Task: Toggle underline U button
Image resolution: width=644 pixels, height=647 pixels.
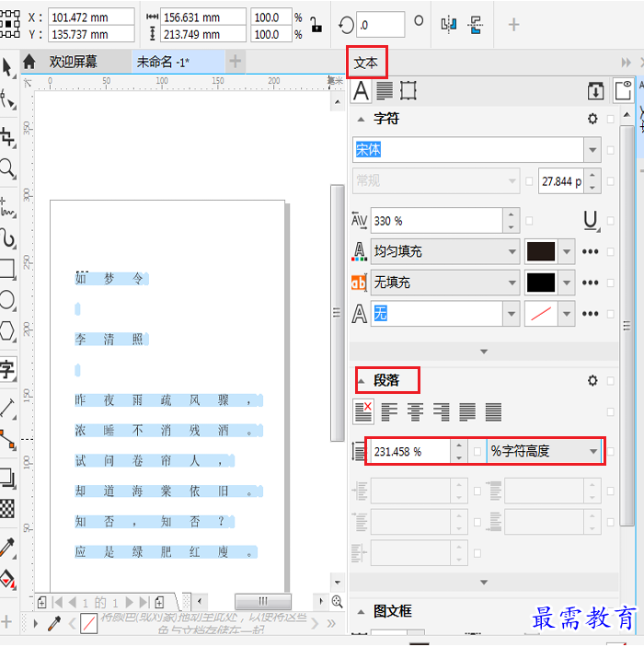Action: pos(591,221)
